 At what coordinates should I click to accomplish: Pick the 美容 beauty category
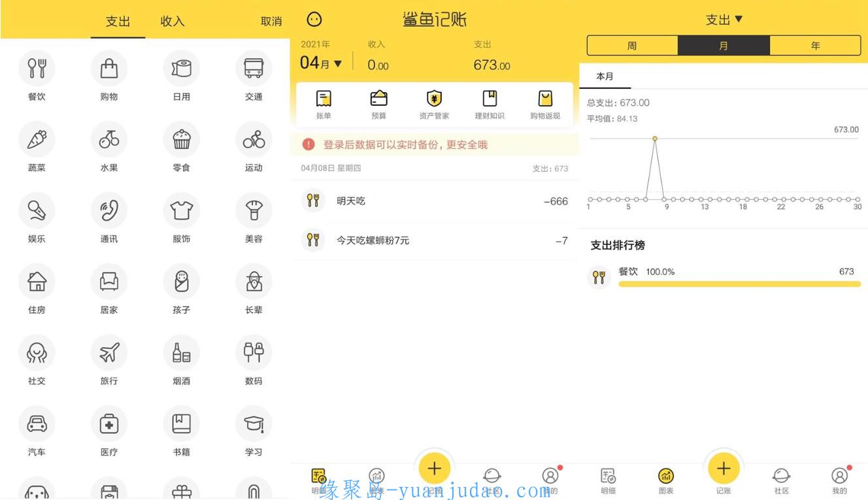(x=254, y=210)
